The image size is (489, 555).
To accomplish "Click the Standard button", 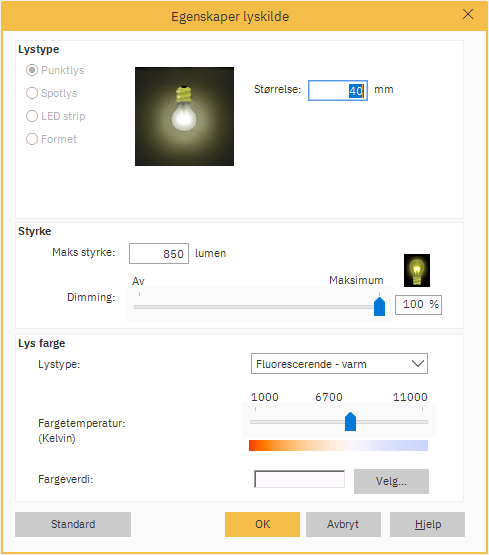I will pyautogui.click(x=73, y=524).
